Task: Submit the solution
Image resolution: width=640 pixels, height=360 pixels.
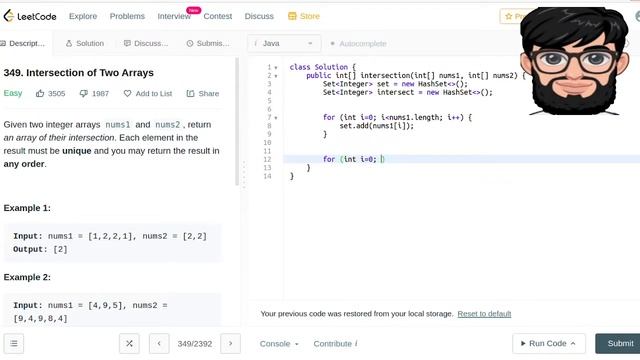Action: pos(618,343)
